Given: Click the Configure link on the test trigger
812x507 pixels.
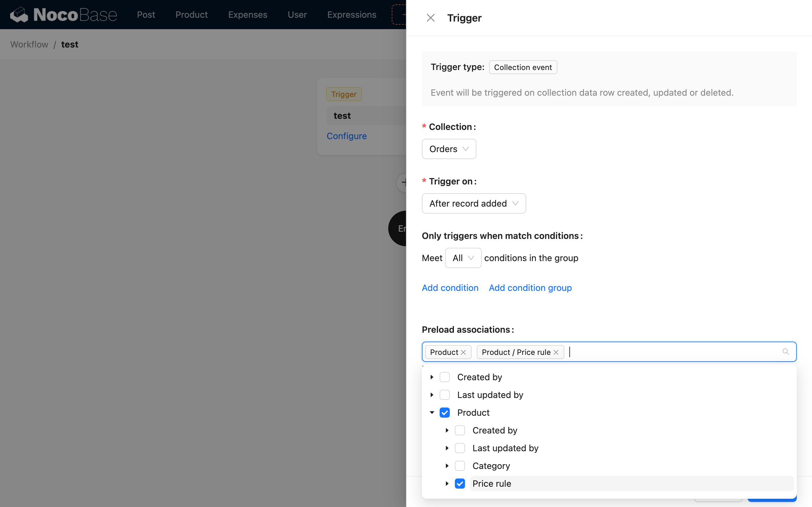Looking at the screenshot, I should (347, 136).
